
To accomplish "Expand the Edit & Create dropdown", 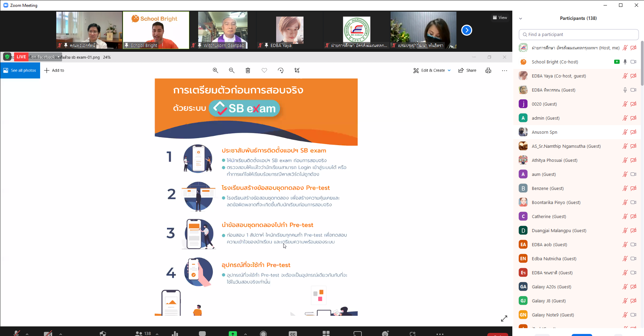I will [x=449, y=70].
